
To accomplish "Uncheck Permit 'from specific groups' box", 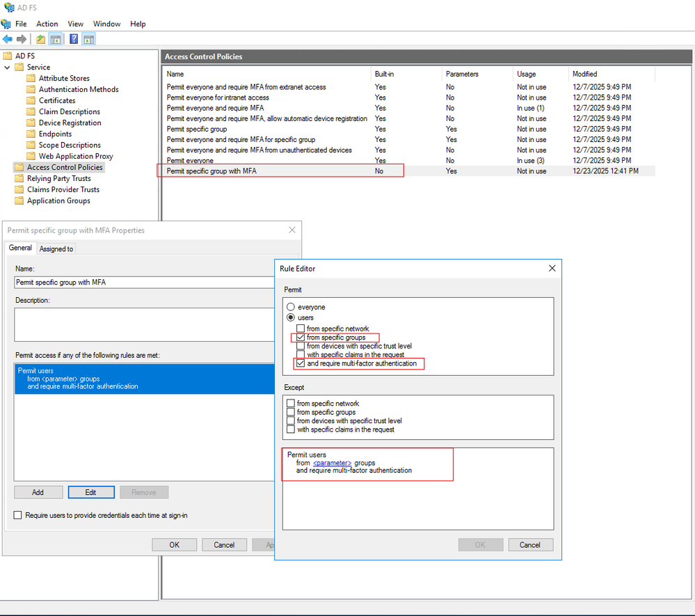I will coord(301,338).
